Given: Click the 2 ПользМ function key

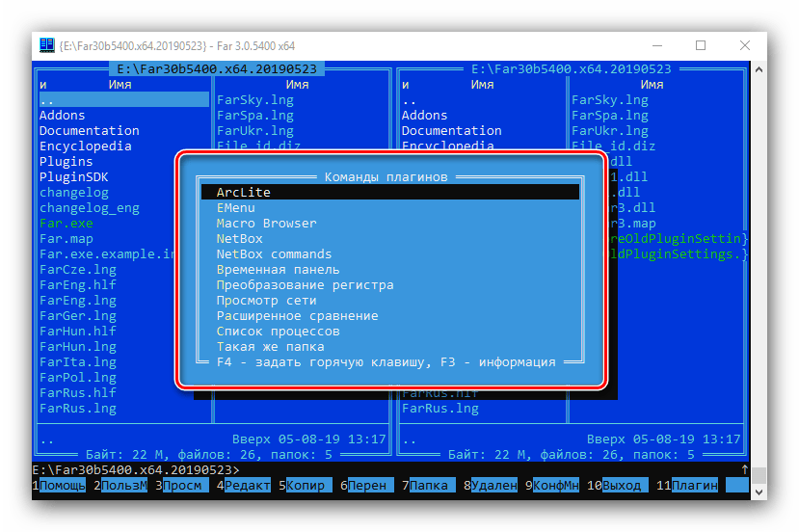Looking at the screenshot, I should [x=120, y=485].
